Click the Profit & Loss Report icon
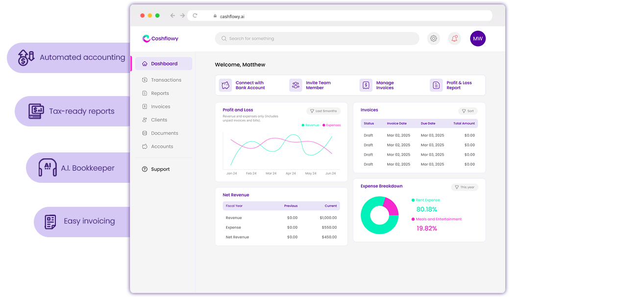Viewport: 644px width, 297px height. 436,85
